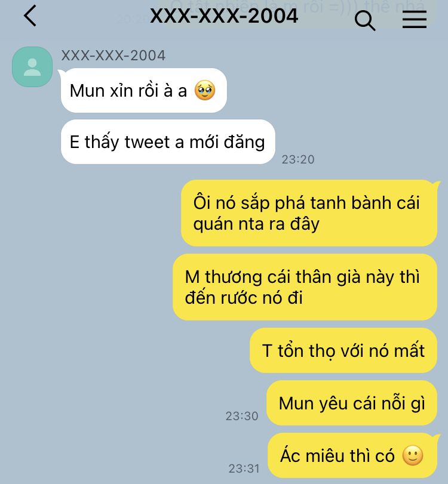The image size is (448, 484).
Task: Select the message 'Mun yêu cái nỗi gì'
Action: click(x=352, y=403)
